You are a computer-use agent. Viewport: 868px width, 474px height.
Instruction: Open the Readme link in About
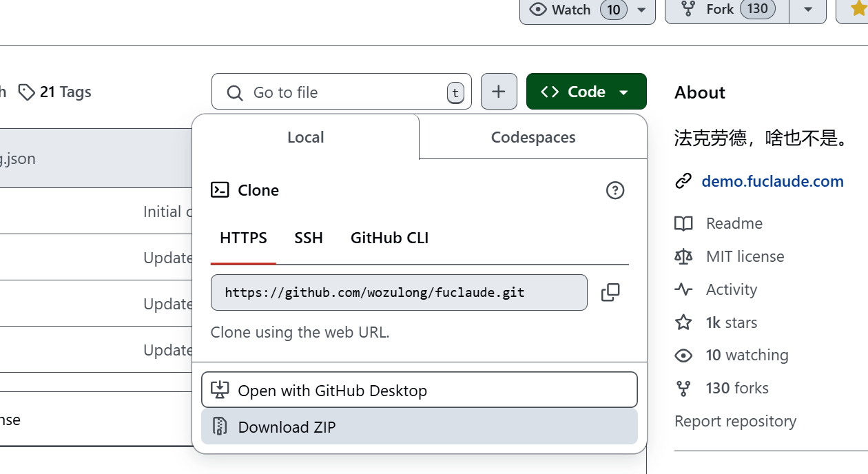coord(734,223)
